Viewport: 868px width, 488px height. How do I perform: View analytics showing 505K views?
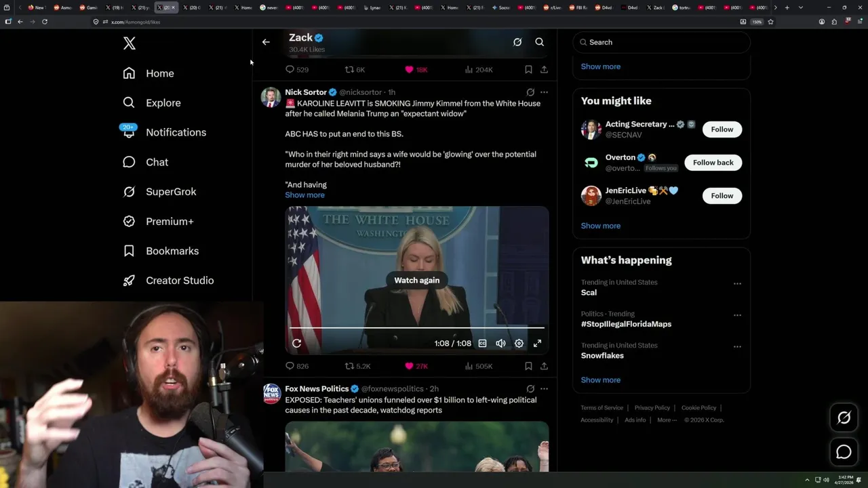click(x=479, y=366)
